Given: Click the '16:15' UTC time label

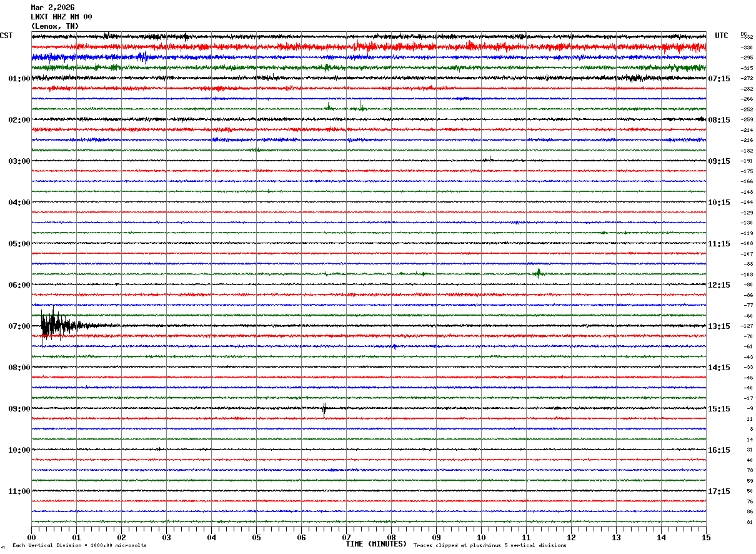Looking at the screenshot, I should point(719,450).
